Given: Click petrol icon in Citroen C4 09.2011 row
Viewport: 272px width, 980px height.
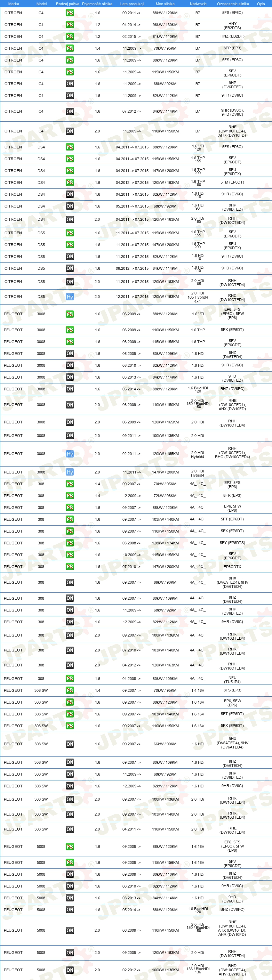Looking at the screenshot, I should pyautogui.click(x=70, y=13).
